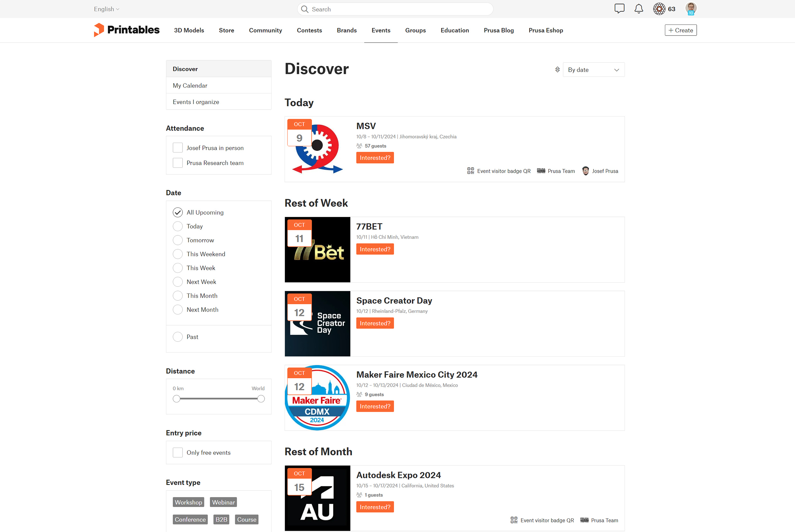The image size is (795, 532).
Task: Expand the English language selector
Action: [107, 9]
